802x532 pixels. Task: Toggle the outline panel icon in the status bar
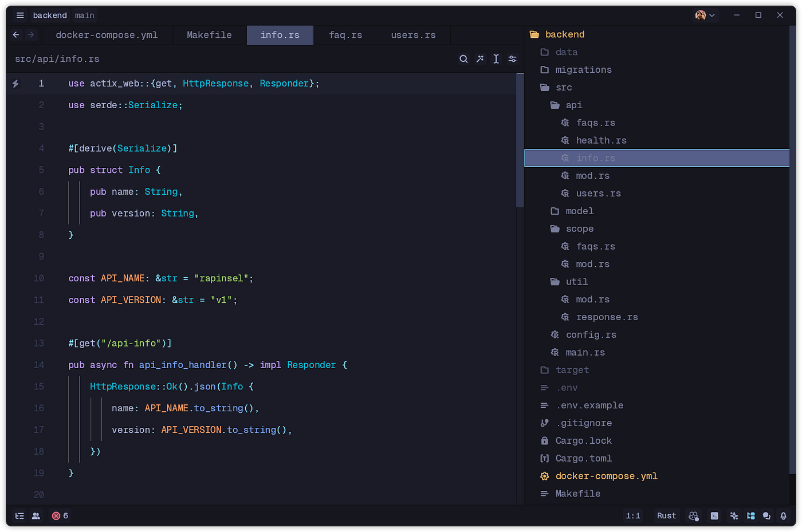coord(19,516)
